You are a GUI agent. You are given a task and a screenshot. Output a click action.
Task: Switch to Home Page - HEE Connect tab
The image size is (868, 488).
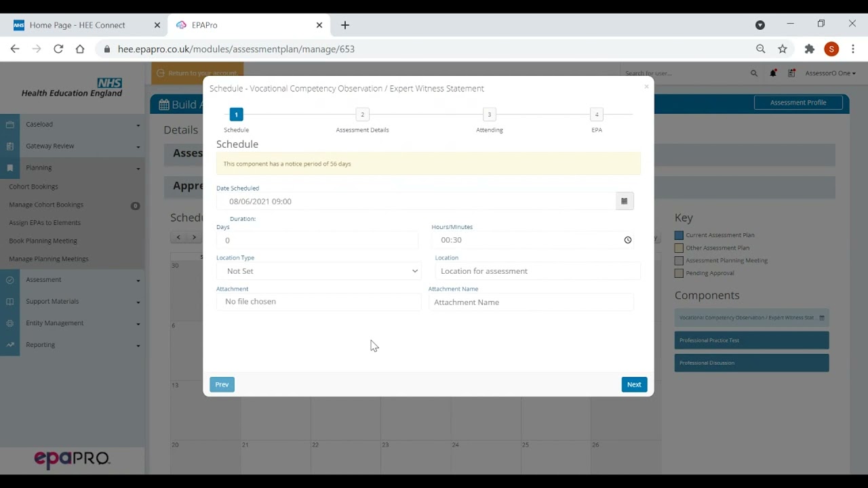[x=86, y=25]
